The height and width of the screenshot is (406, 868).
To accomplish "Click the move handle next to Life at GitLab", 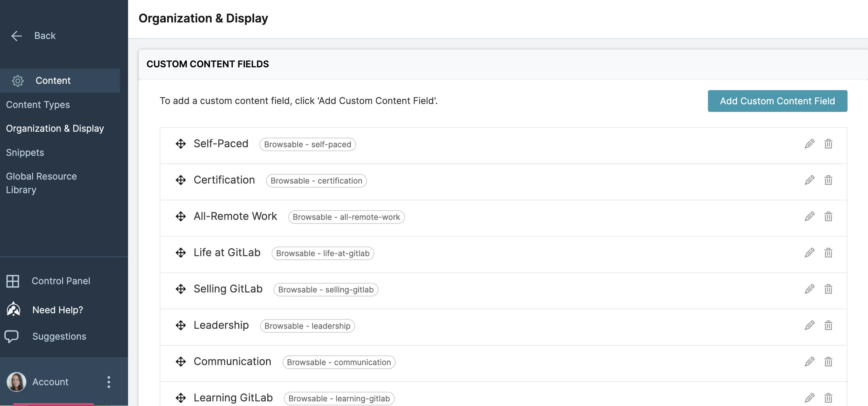I will point(181,253).
